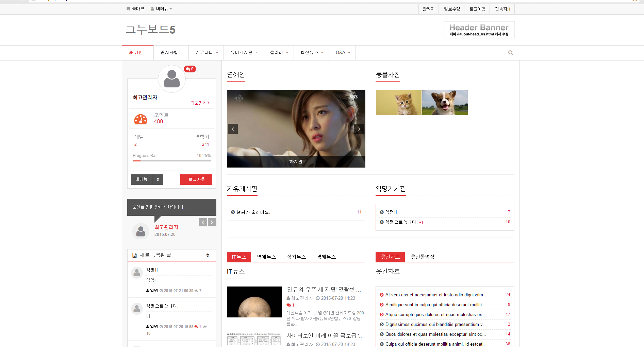
Task: Expand the 유머게시판 menu
Action: point(244,52)
